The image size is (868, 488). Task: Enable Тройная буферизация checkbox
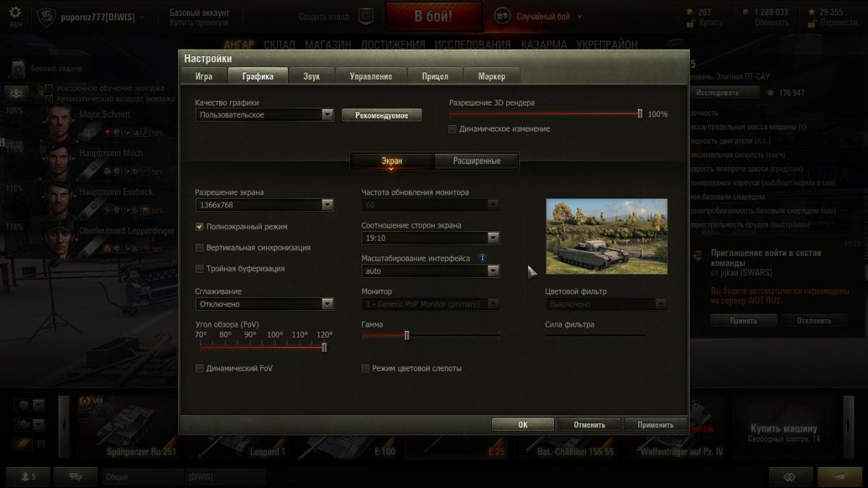[200, 268]
